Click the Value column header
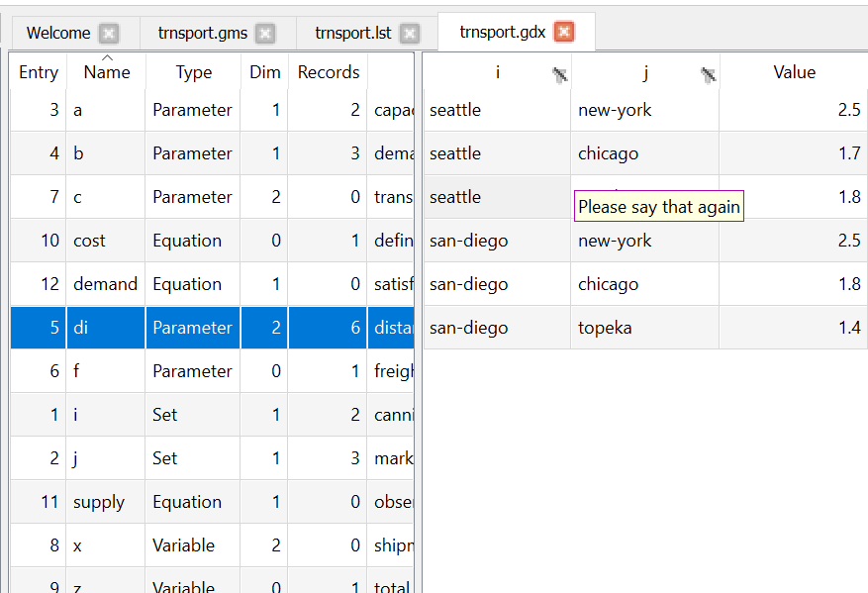868x593 pixels. [x=794, y=72]
